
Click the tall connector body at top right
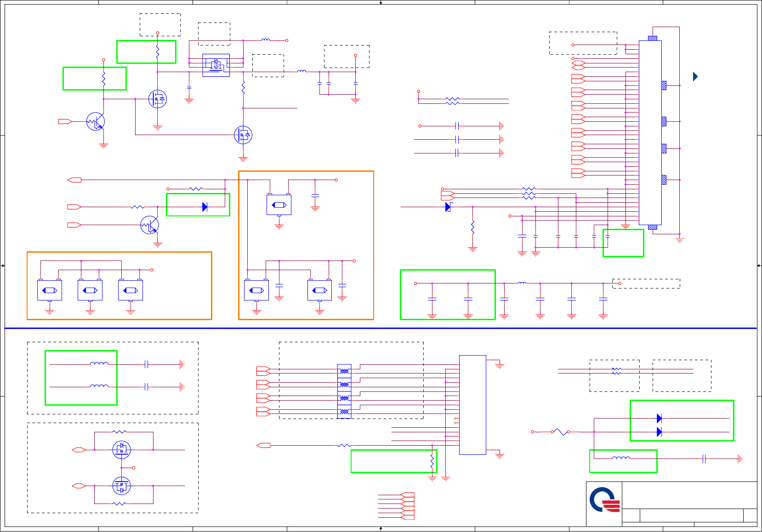coord(650,133)
